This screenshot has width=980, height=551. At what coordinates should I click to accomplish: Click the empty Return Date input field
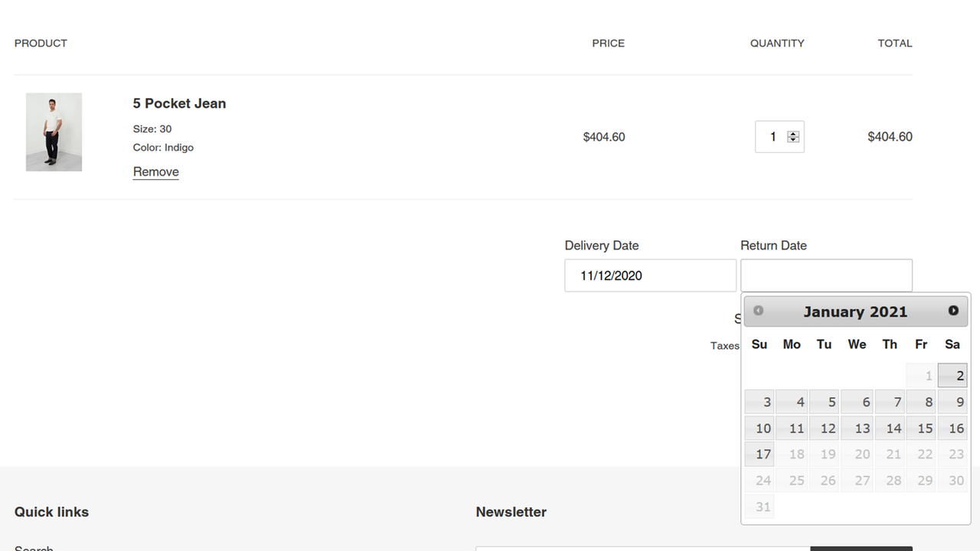[x=826, y=275]
